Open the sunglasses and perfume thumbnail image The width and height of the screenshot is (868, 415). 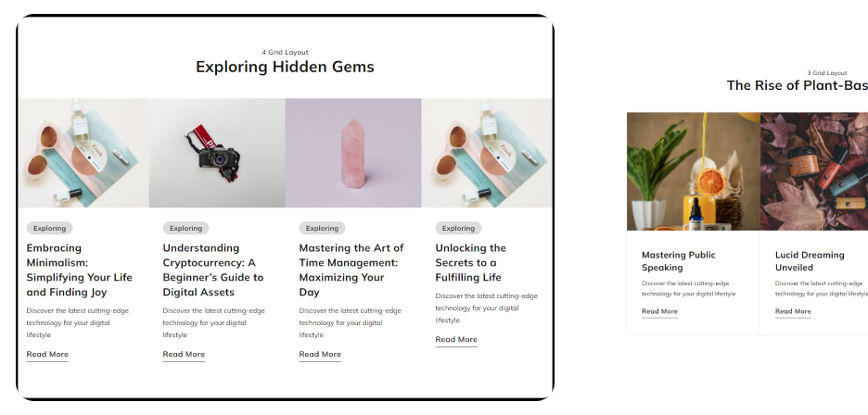[x=83, y=153]
